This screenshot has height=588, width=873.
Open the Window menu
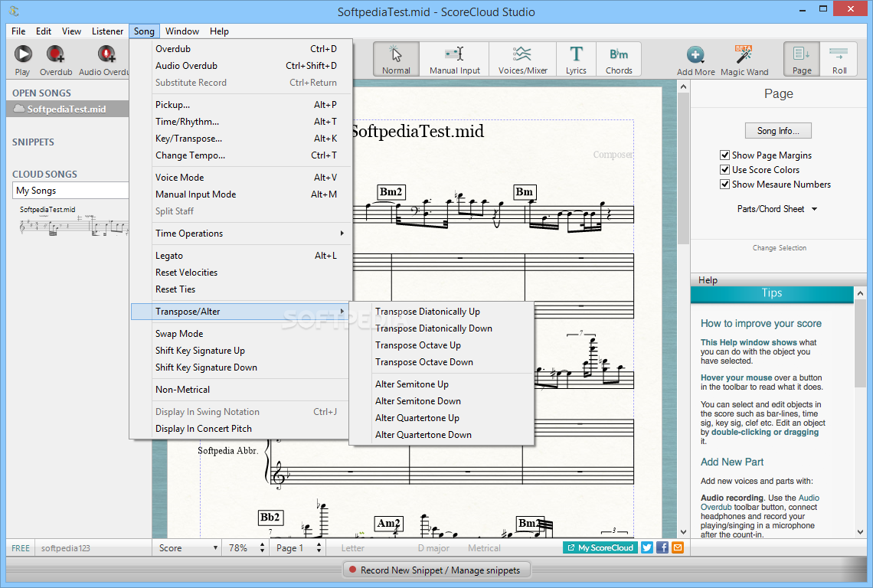click(x=182, y=31)
